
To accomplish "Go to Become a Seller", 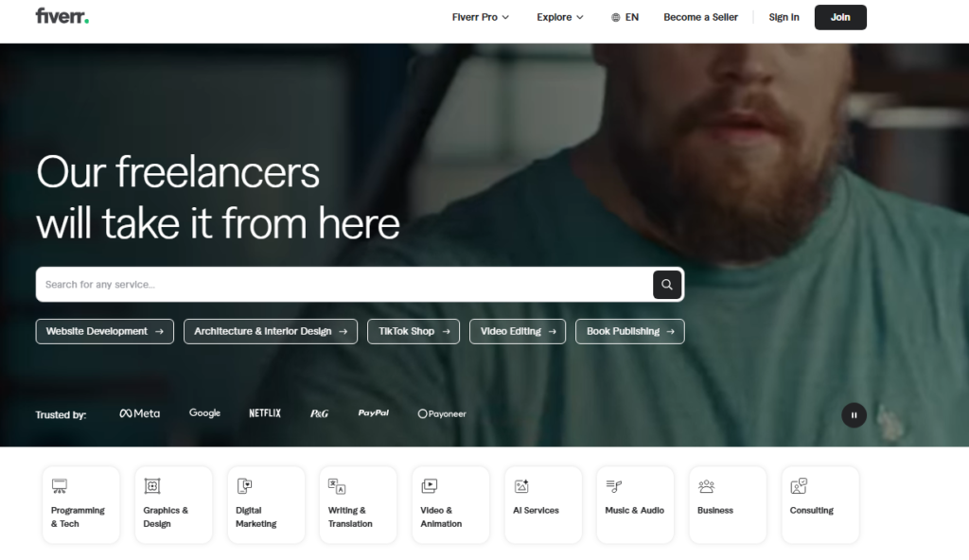I will tap(701, 17).
